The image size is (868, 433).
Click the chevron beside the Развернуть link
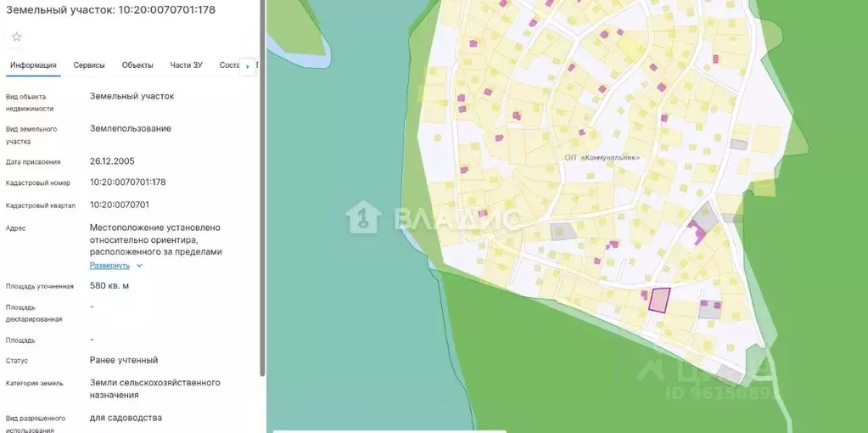[x=140, y=266]
